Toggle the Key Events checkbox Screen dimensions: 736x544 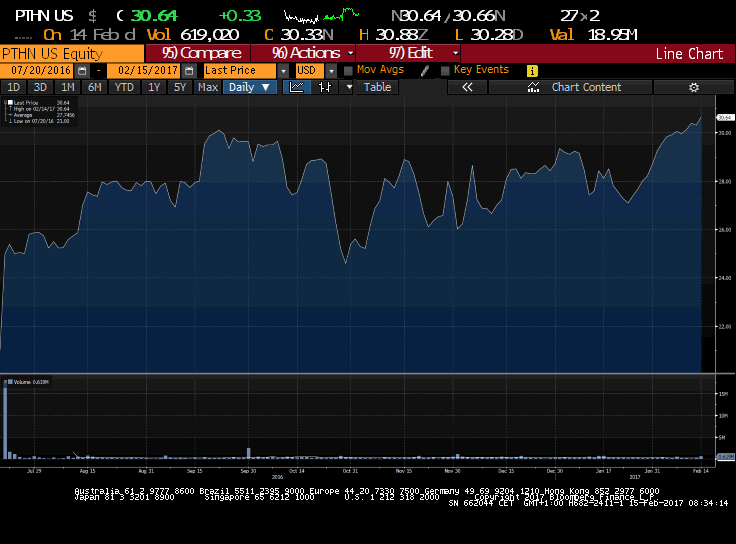(x=445, y=70)
